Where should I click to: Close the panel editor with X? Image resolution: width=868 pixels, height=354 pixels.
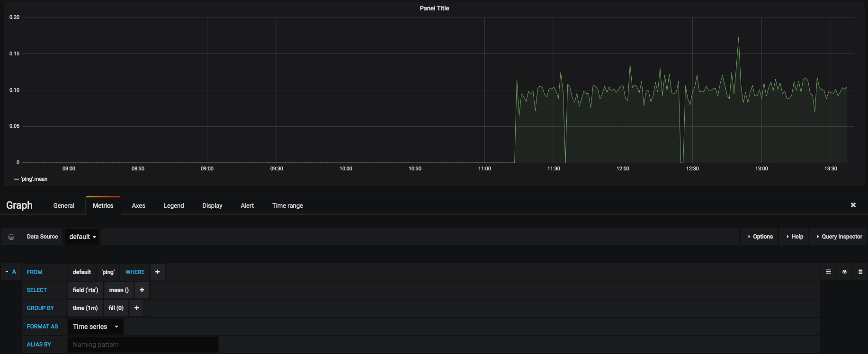pyautogui.click(x=853, y=205)
